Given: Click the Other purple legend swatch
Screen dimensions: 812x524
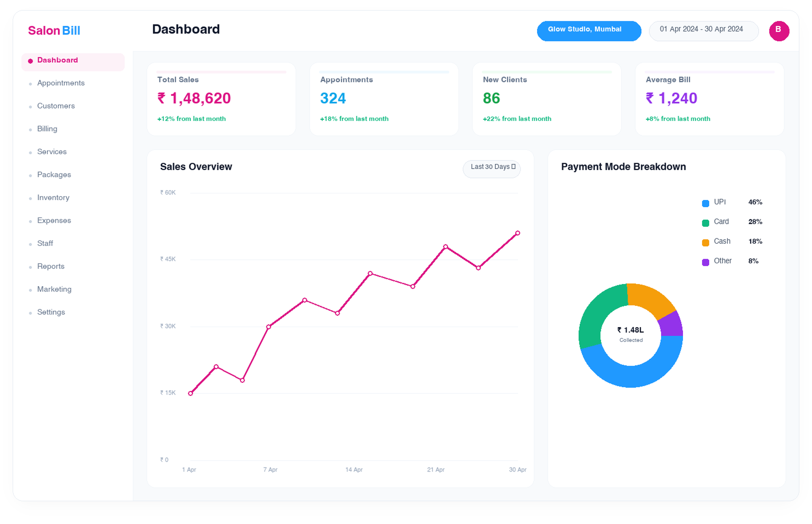Looking at the screenshot, I should 705,262.
